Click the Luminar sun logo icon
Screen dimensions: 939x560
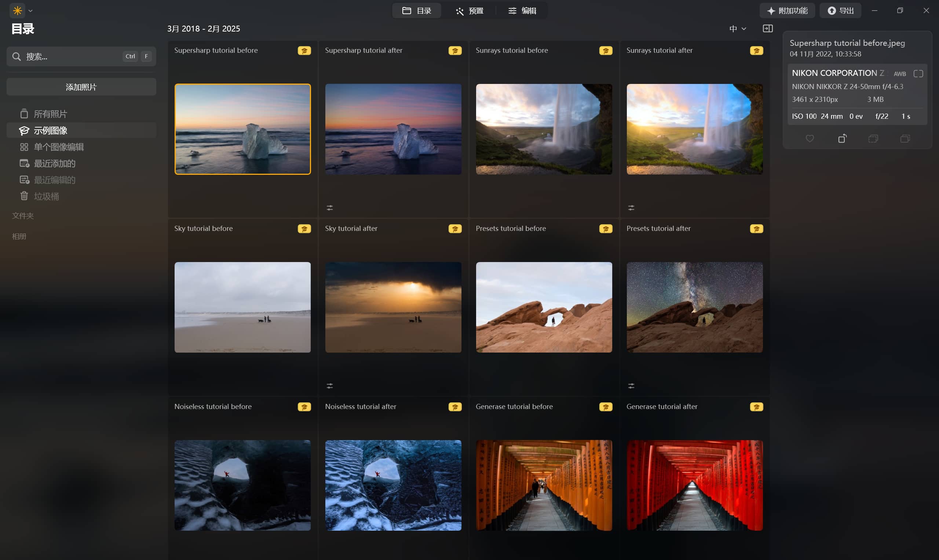(x=17, y=11)
